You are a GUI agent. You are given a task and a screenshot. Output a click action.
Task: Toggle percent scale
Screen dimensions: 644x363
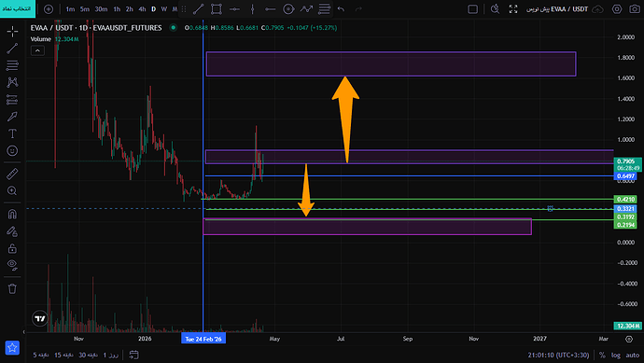point(602,355)
